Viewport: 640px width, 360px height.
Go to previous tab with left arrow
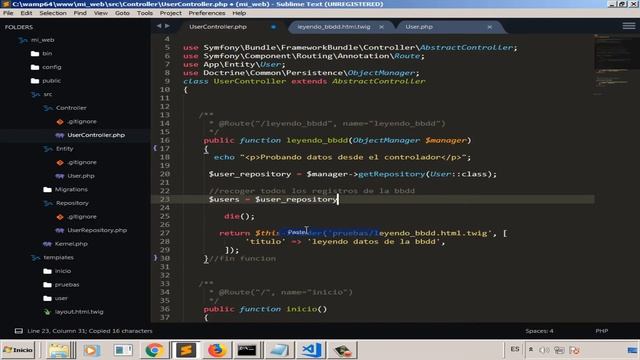(159, 26)
